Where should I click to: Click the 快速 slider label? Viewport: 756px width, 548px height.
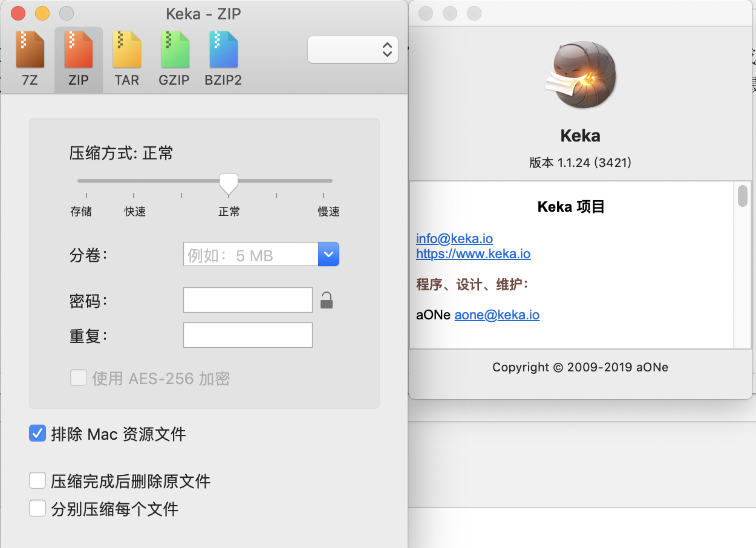tap(135, 212)
